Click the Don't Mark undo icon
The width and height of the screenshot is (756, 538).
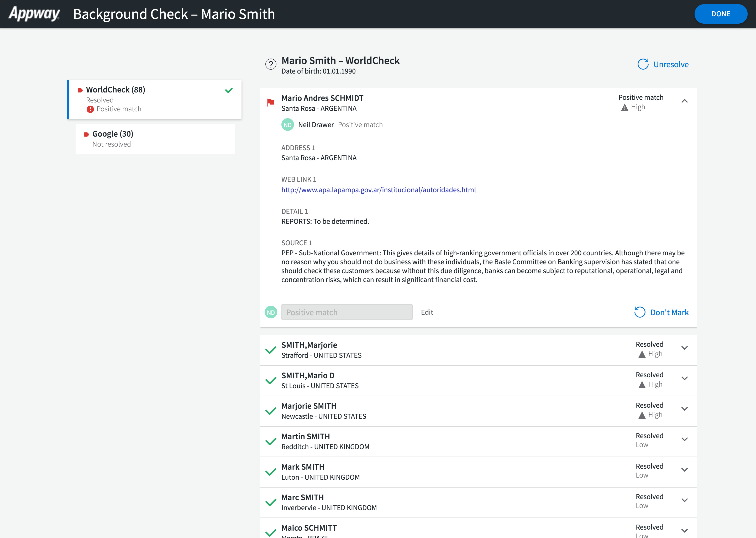[640, 312]
